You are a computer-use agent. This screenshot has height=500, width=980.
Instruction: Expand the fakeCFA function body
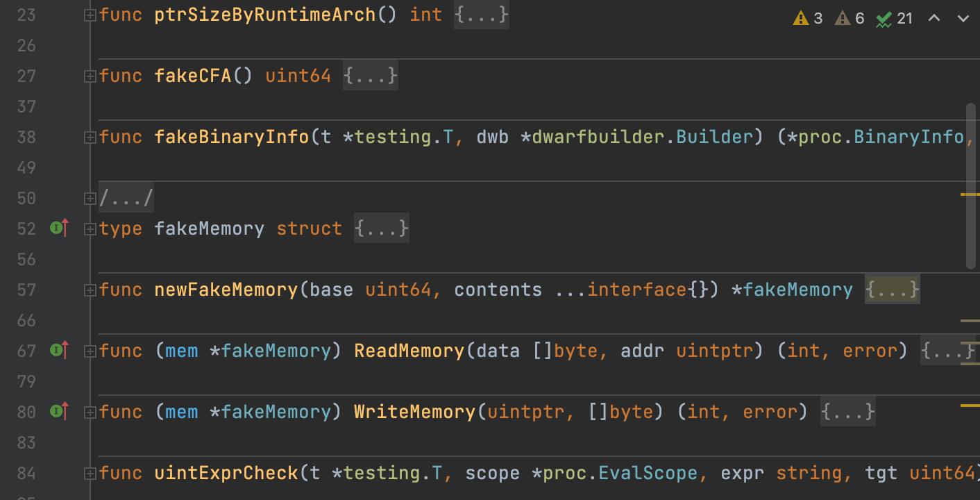click(89, 75)
